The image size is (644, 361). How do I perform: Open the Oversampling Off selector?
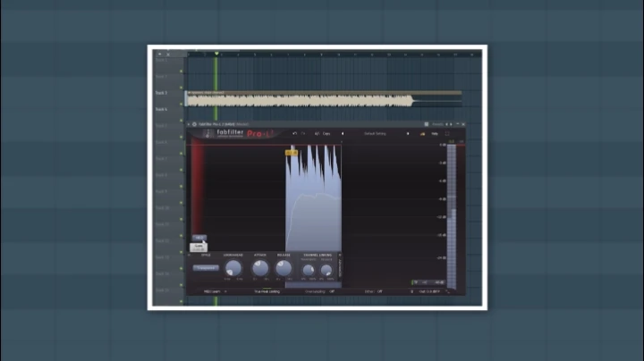pyautogui.click(x=319, y=291)
